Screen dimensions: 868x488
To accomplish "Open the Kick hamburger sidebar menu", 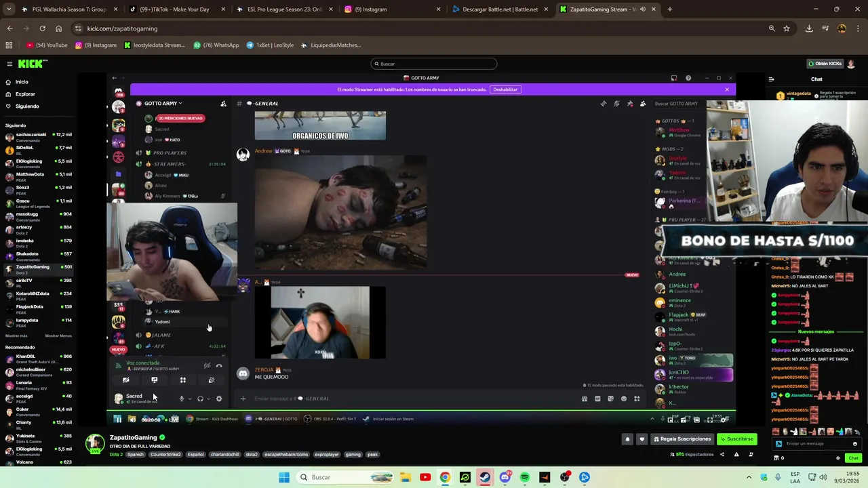I will tap(9, 64).
